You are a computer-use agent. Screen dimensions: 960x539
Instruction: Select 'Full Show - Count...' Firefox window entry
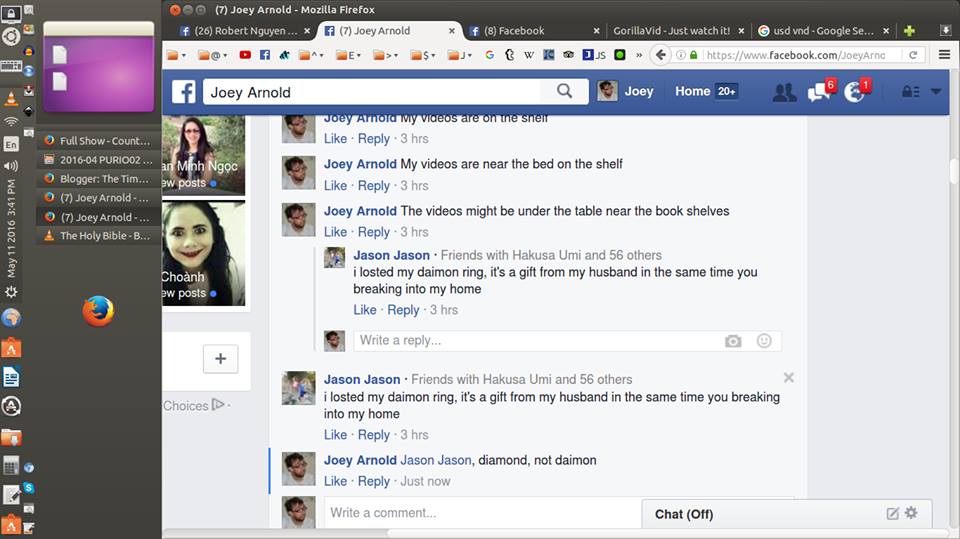(97, 141)
